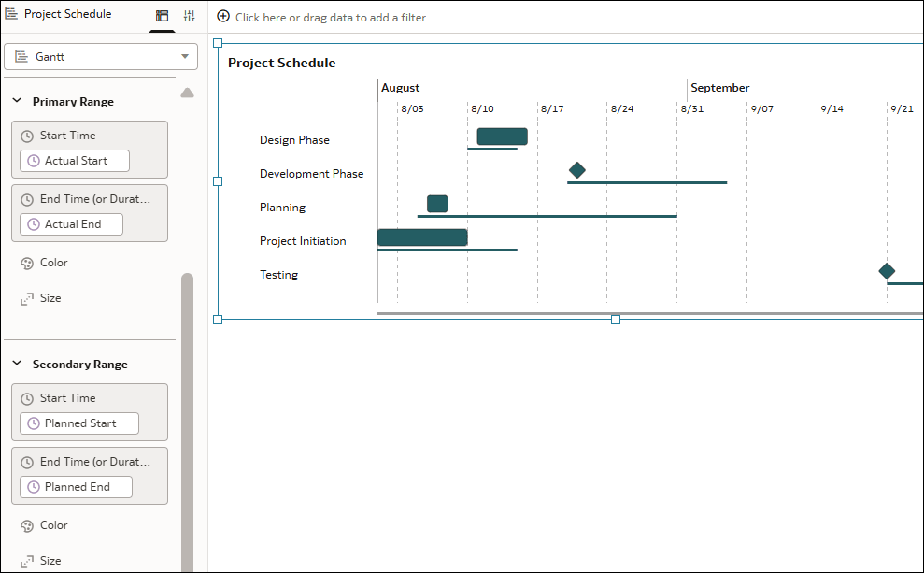Collapse the Secondary Range section

coord(16,364)
